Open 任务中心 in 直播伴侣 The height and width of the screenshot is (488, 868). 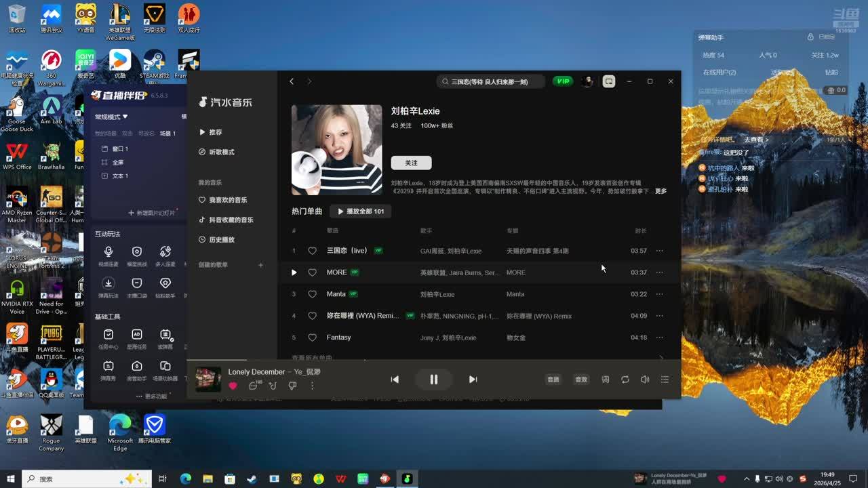click(x=108, y=339)
